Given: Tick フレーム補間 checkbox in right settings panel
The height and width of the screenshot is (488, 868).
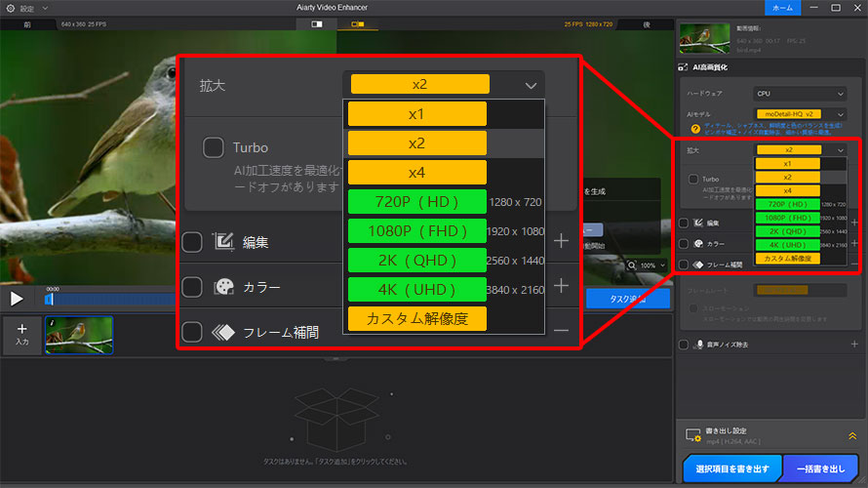Looking at the screenshot, I should [x=684, y=264].
